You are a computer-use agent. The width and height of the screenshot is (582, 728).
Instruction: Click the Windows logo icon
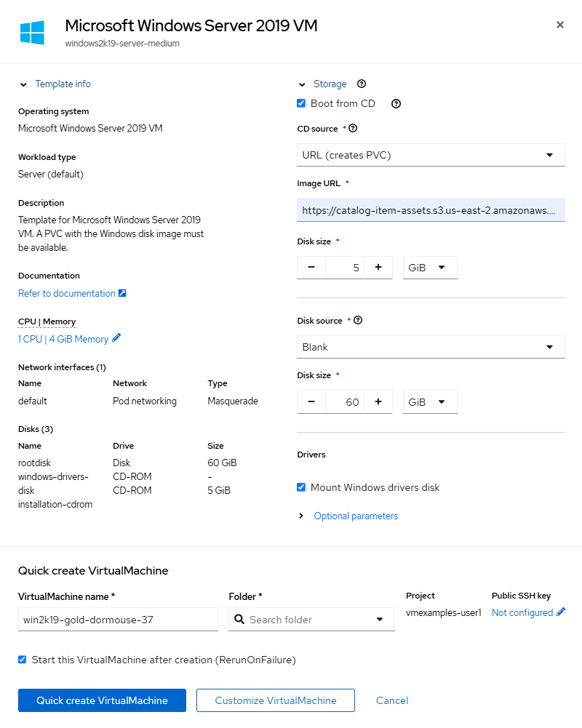click(32, 33)
